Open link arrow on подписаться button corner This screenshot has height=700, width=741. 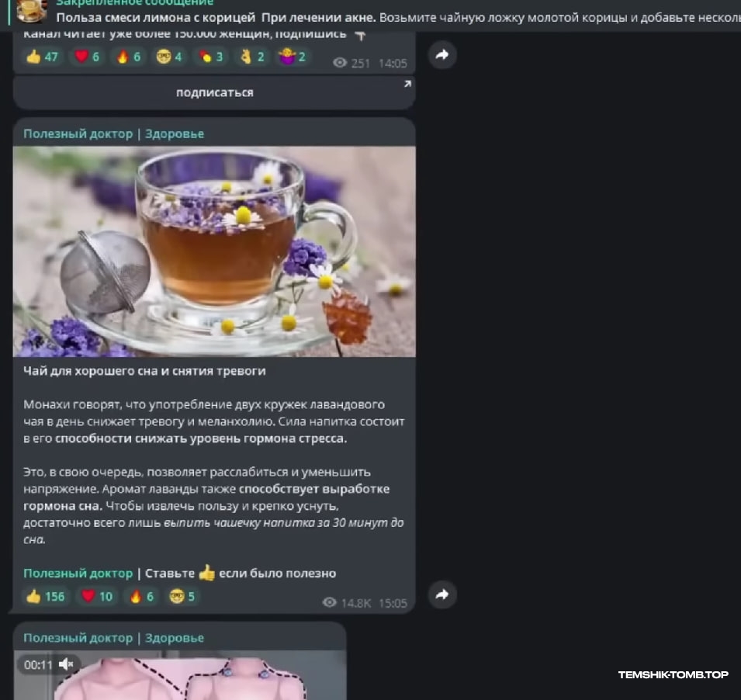pyautogui.click(x=407, y=84)
